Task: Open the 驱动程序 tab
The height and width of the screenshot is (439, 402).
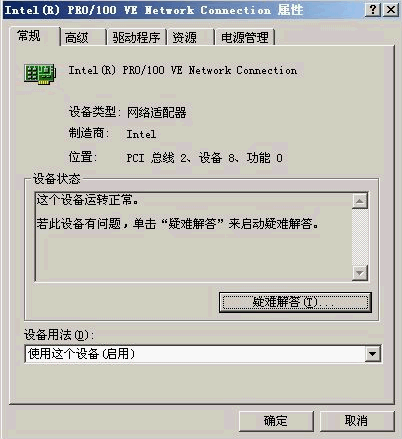Action: point(136,37)
